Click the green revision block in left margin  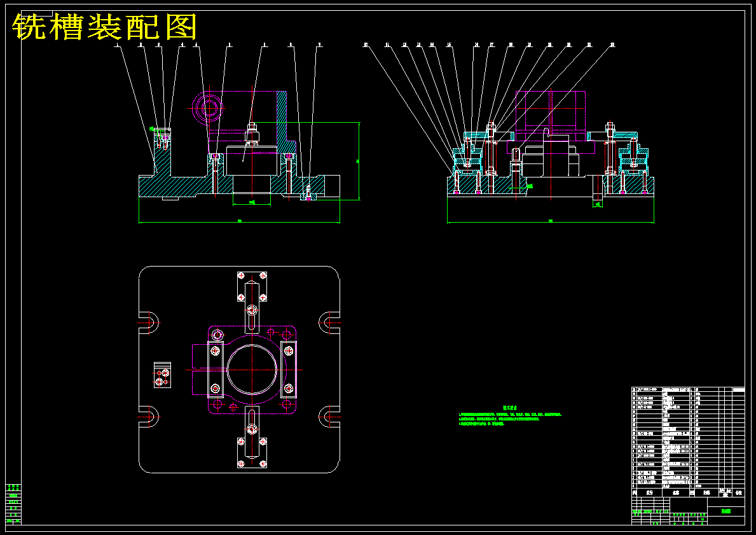(x=13, y=504)
